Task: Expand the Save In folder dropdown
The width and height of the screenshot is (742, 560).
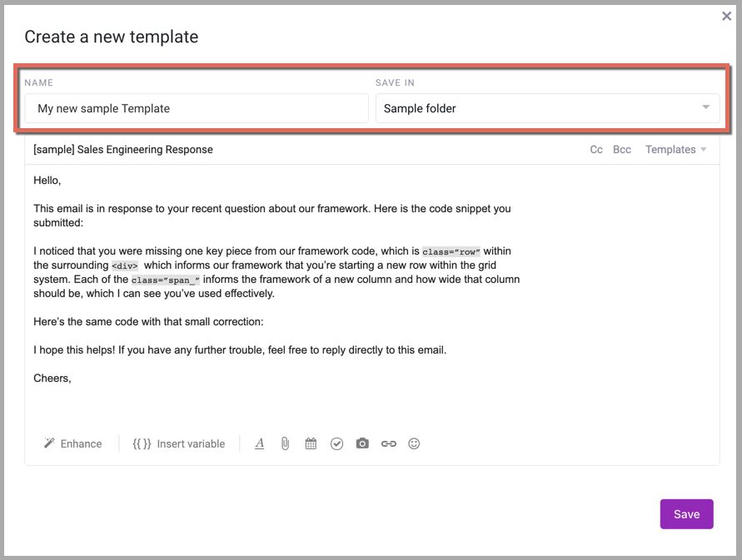Action: click(x=547, y=108)
